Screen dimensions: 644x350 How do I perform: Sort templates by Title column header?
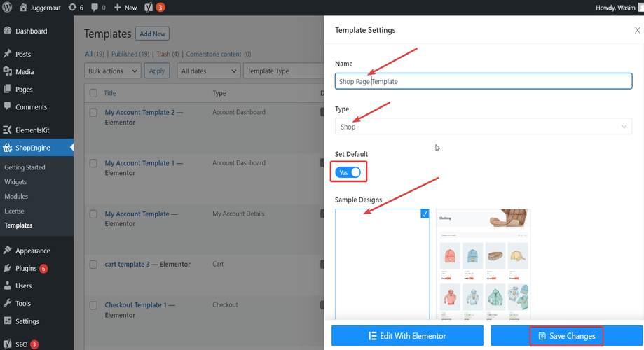[109, 93]
